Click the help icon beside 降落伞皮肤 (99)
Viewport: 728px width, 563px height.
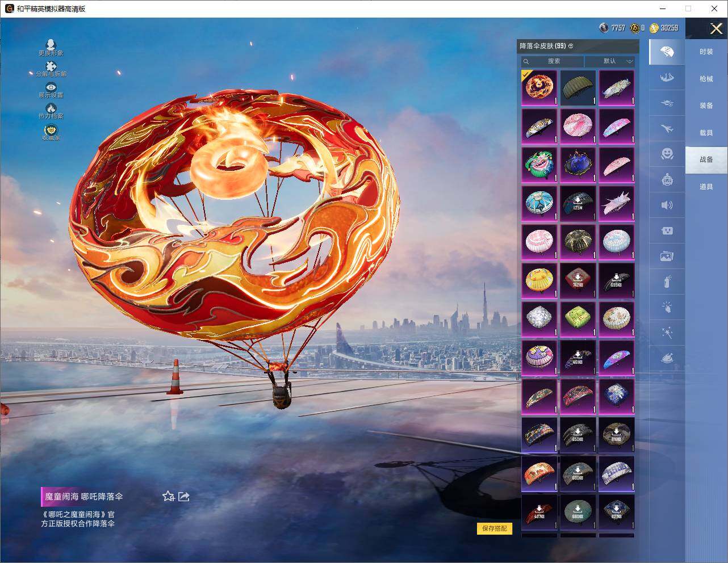571,46
